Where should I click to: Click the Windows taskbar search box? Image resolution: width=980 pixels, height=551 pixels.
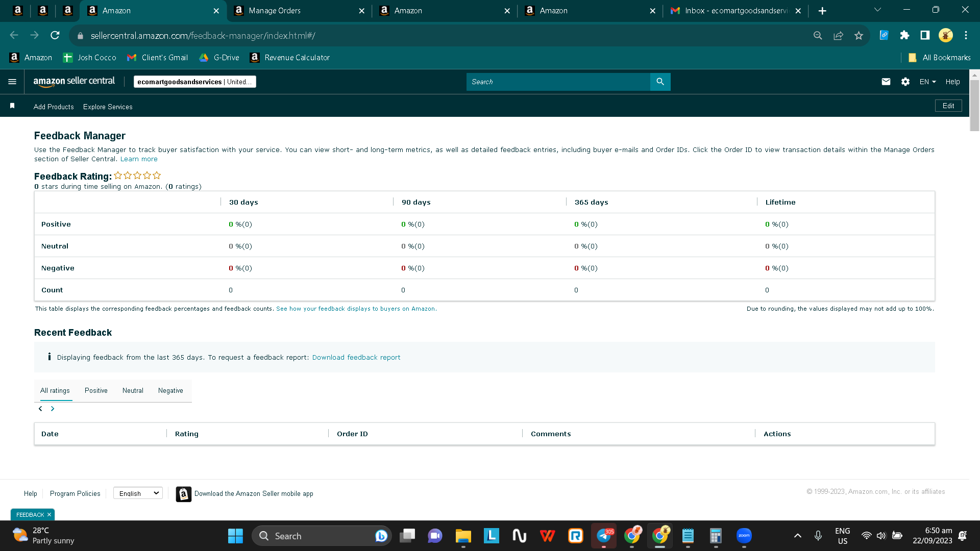click(x=322, y=536)
